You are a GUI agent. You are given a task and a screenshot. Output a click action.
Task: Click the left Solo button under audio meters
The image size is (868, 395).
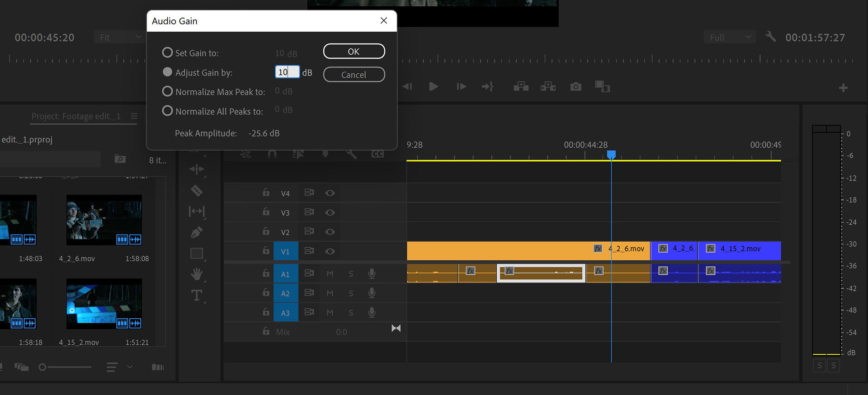point(820,366)
